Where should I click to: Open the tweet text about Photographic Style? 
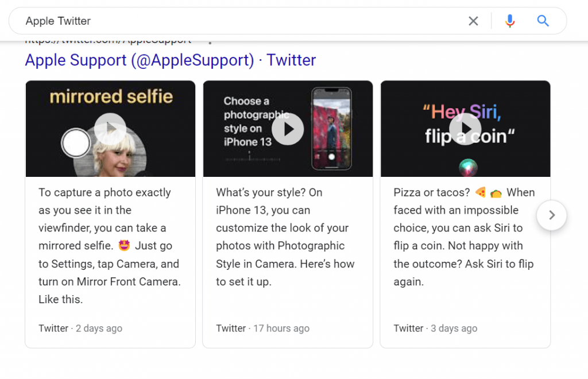(285, 237)
